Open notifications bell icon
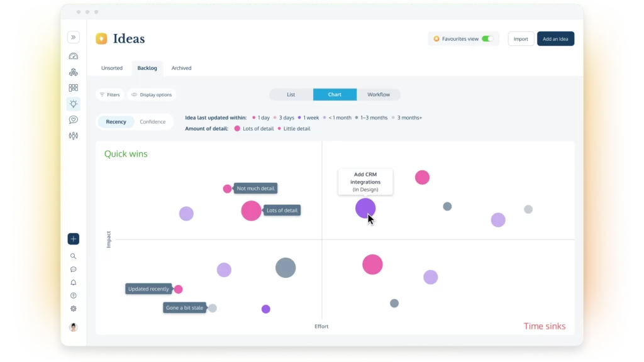 [x=74, y=283]
